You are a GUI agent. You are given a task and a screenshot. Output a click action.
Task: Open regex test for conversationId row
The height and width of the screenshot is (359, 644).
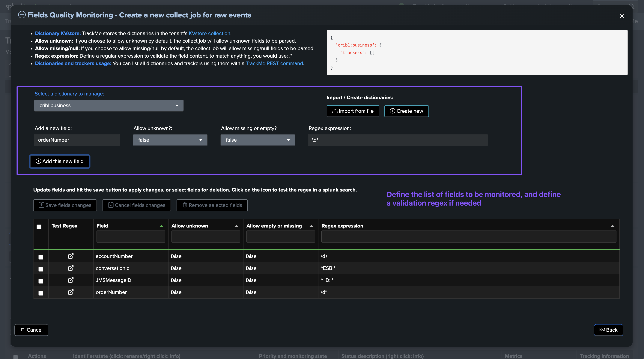[x=71, y=268]
